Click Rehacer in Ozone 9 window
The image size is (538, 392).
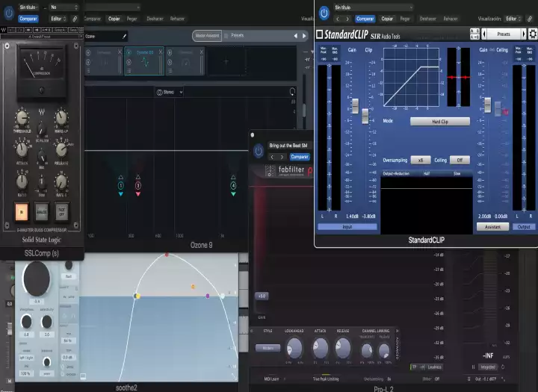[177, 19]
